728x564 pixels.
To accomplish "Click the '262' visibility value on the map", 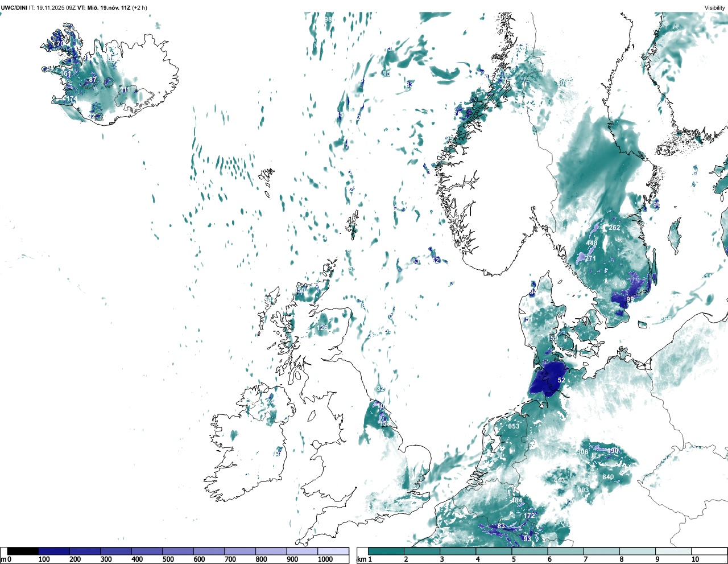I will pyautogui.click(x=614, y=228).
